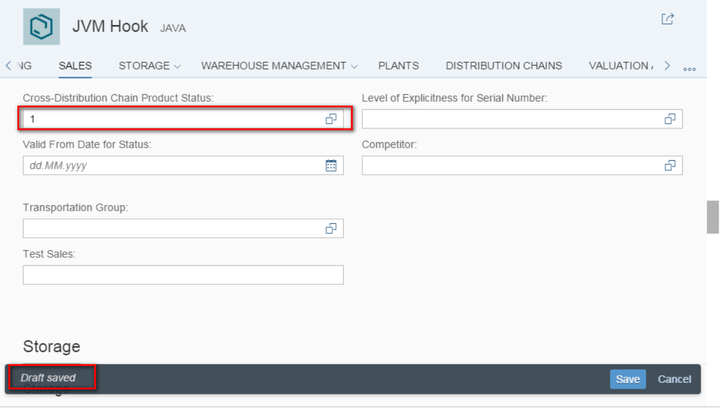The image size is (720, 408).
Task: Expand the STORAGE tab dropdown arrow
Action: 177,67
